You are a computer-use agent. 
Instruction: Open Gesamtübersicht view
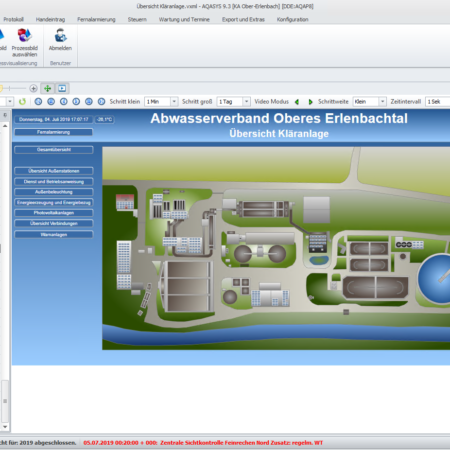click(x=53, y=150)
